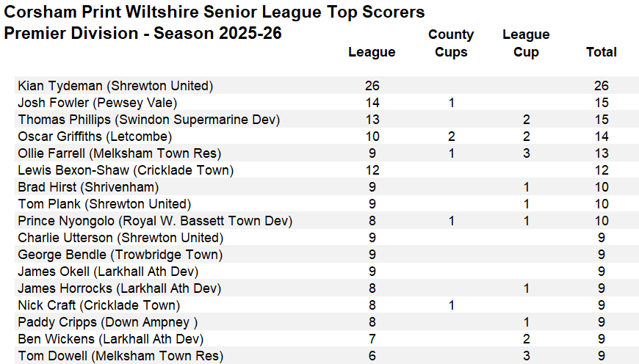Viewport: 639px width, 364px height.
Task: Click Prince Nyongolo (Royal W. Bassett Town Dev)
Action: [x=155, y=221]
